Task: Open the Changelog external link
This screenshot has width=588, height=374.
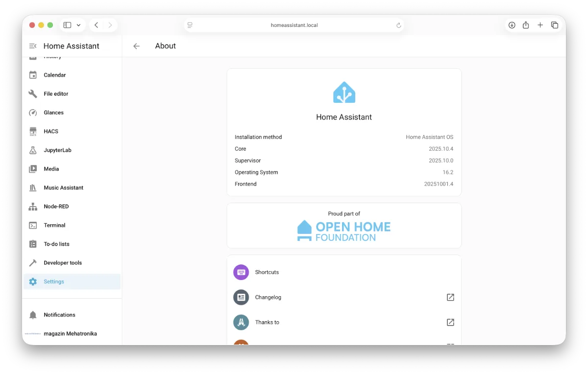Action: (450, 297)
